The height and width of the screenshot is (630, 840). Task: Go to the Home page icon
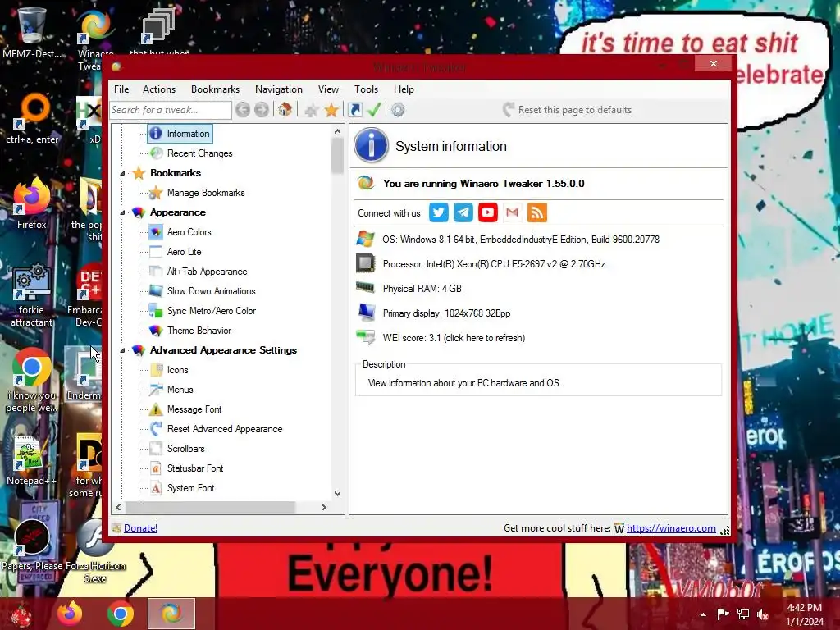click(x=285, y=110)
